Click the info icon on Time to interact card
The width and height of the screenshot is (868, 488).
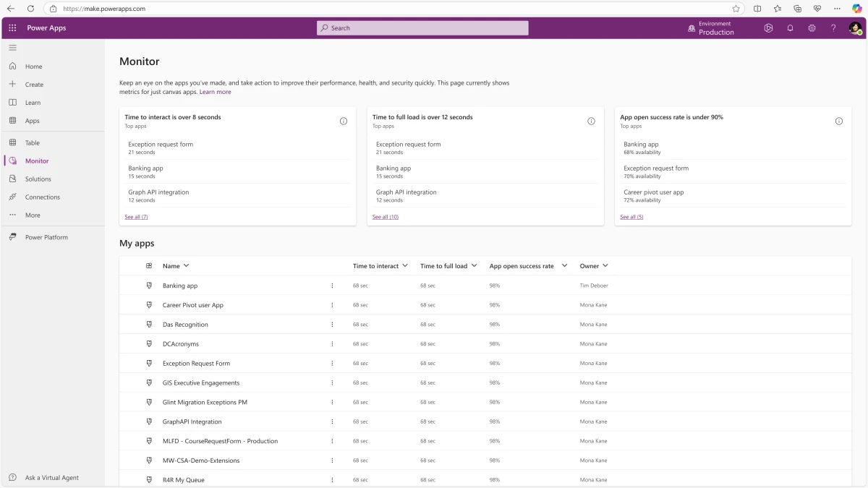click(344, 121)
